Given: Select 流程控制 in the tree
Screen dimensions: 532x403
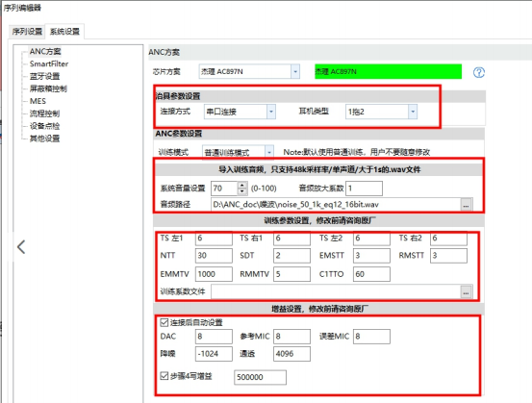Looking at the screenshot, I should [x=44, y=113].
